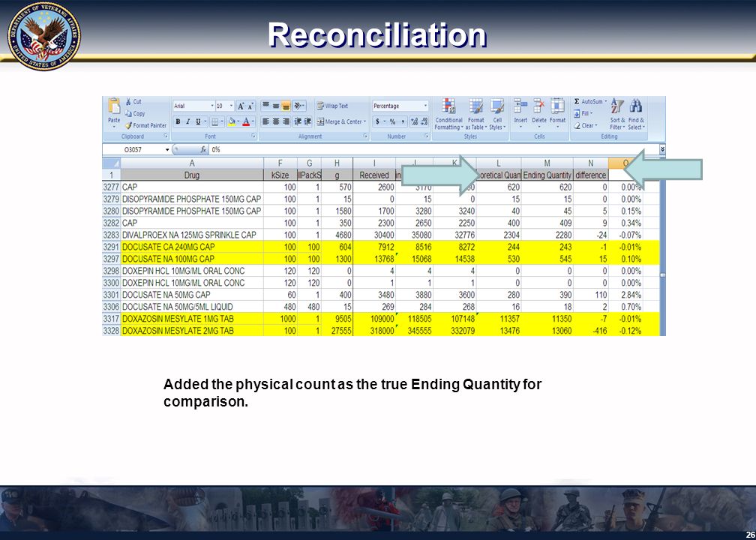
Task: Click Increase Indent icon
Action: pos(307,121)
